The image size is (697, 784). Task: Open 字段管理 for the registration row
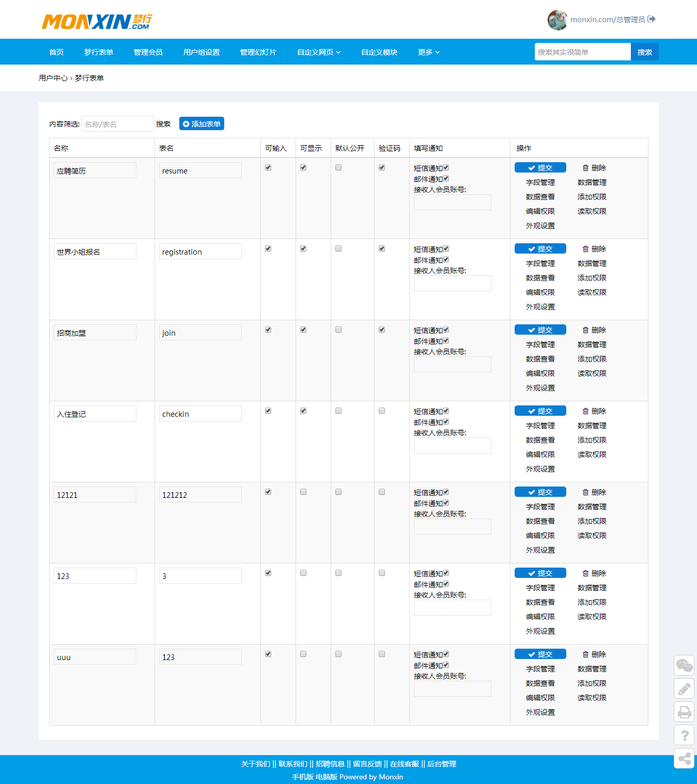point(540,263)
